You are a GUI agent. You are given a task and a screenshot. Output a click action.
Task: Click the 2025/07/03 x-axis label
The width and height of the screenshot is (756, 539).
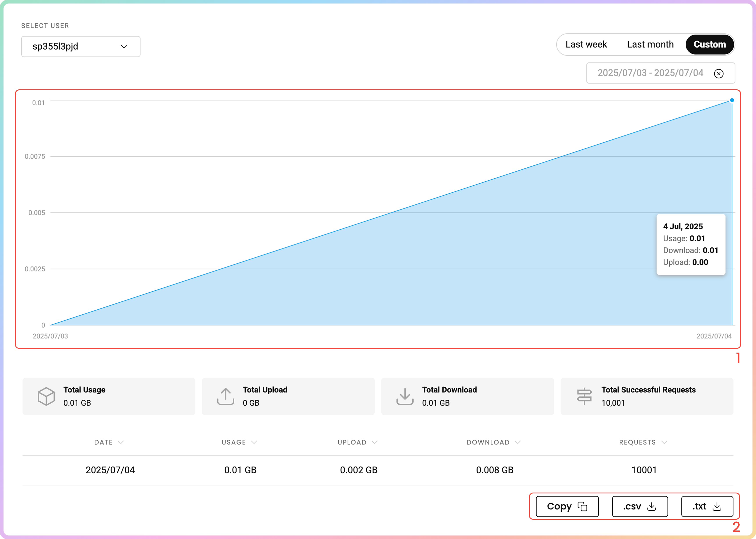point(50,336)
